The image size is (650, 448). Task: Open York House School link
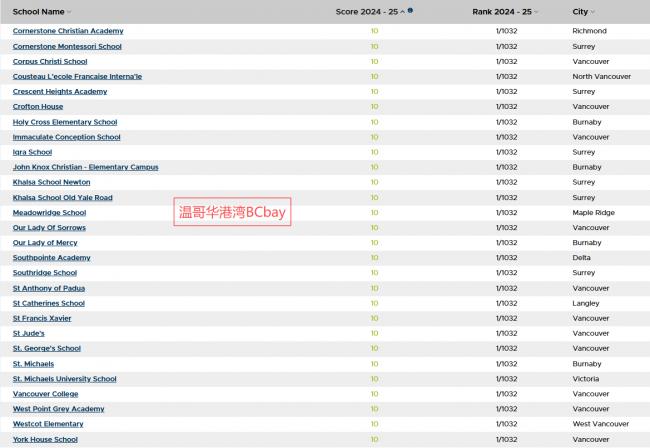(x=45, y=439)
